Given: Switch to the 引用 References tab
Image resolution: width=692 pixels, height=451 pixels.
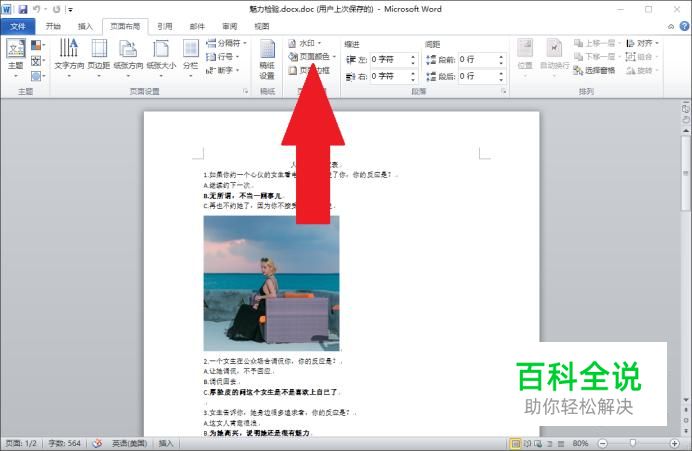Looking at the screenshot, I should 165,26.
